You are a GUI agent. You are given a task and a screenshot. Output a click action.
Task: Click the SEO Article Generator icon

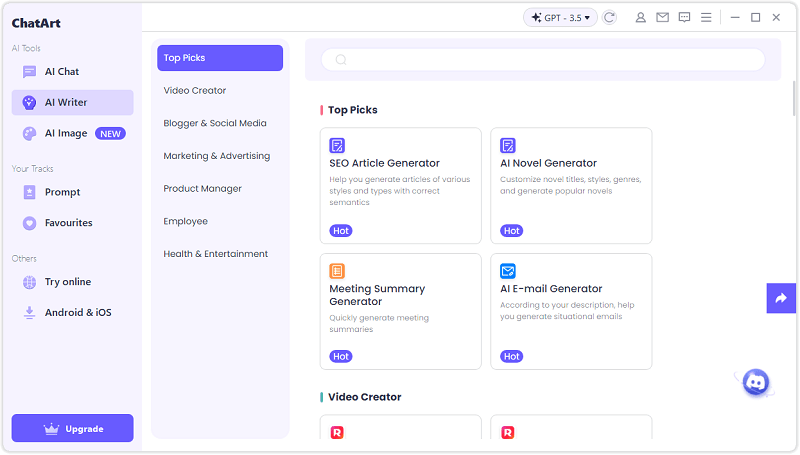337,145
